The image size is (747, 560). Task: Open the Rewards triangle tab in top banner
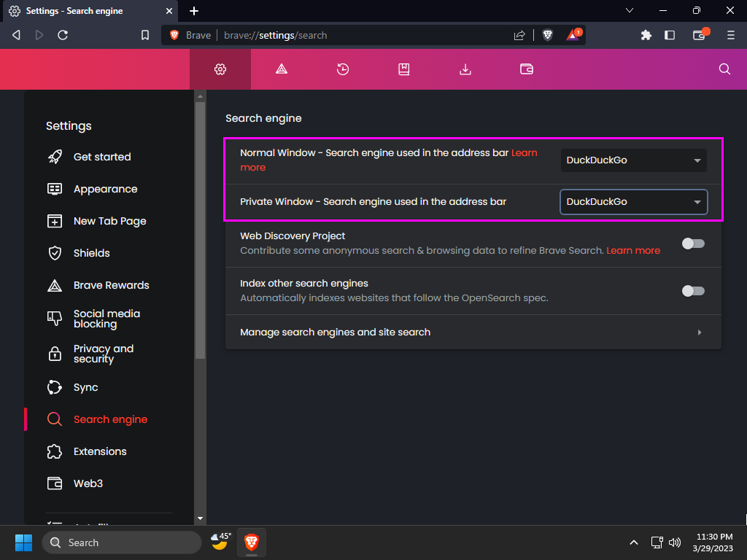[282, 69]
